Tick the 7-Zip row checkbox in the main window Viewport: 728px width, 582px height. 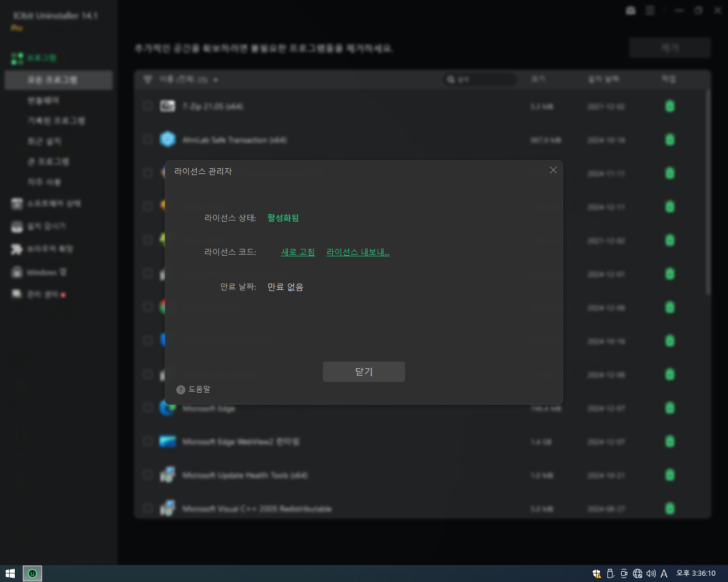click(x=148, y=106)
